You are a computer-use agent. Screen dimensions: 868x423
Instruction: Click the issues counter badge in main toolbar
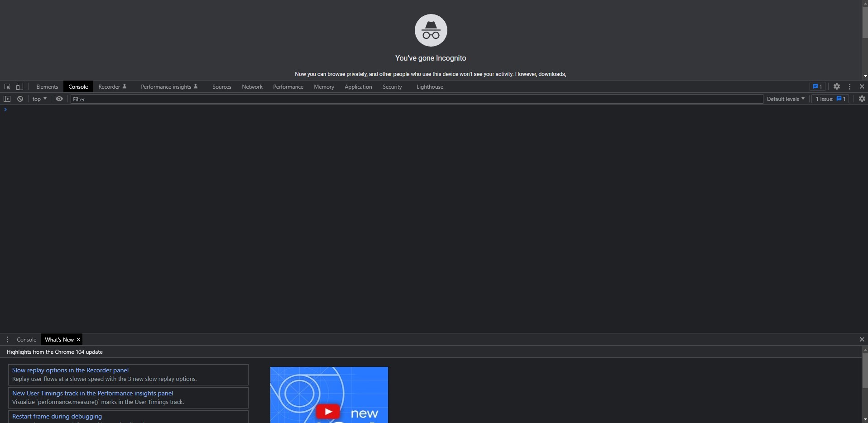(x=817, y=86)
